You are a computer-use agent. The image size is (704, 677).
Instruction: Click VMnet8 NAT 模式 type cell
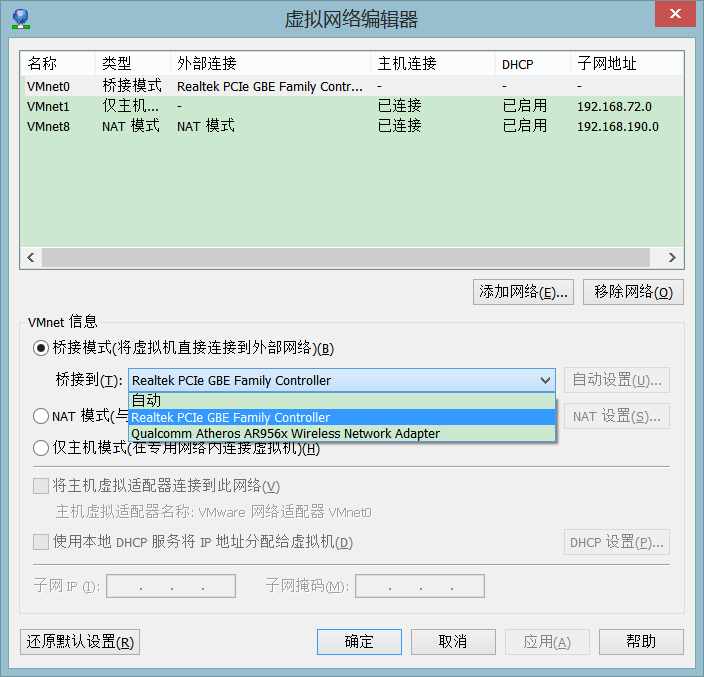pyautogui.click(x=131, y=126)
